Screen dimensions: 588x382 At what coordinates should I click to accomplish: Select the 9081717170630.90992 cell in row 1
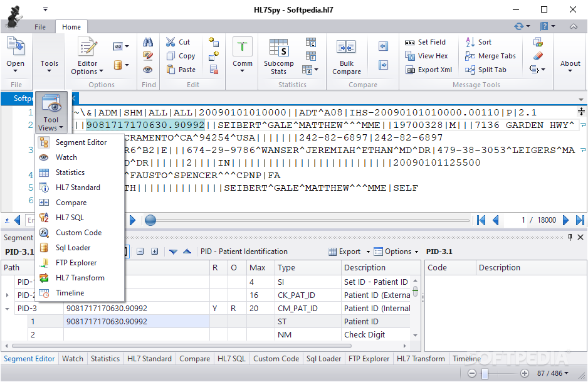click(x=137, y=322)
